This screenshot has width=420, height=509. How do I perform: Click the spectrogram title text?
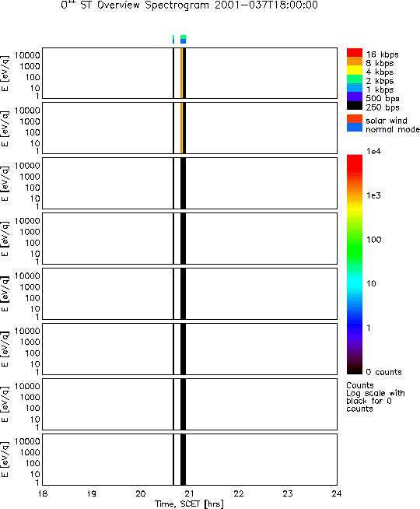point(190,5)
